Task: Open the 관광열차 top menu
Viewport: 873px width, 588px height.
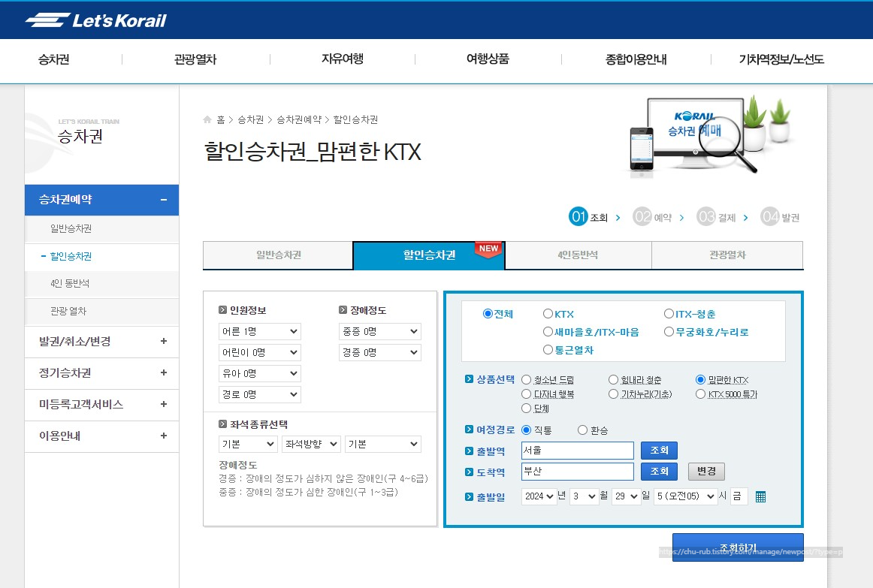Action: point(195,59)
